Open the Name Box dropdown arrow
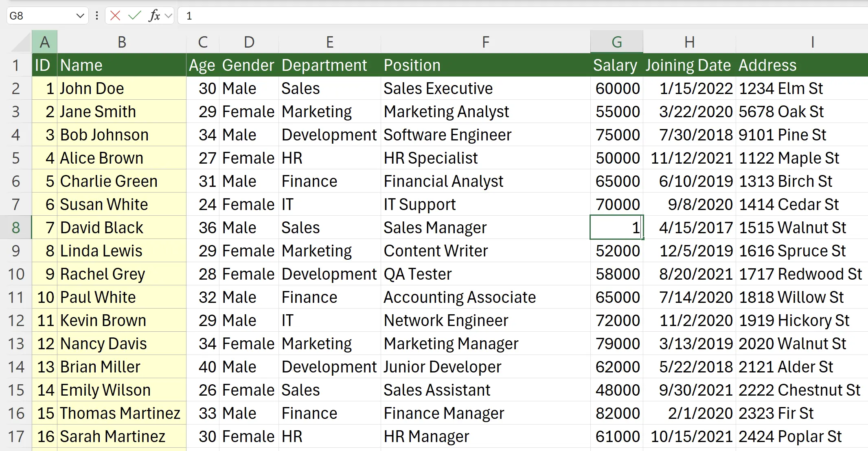 pos(80,15)
